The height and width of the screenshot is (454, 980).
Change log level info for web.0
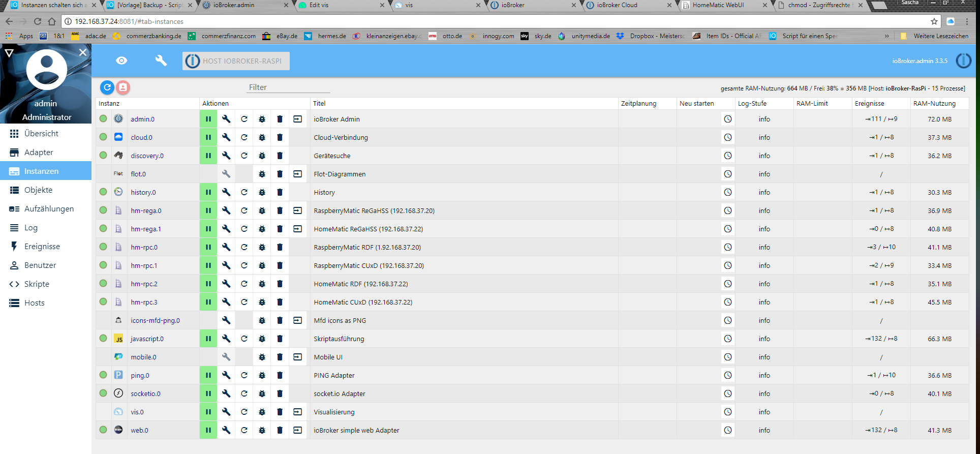pos(764,430)
